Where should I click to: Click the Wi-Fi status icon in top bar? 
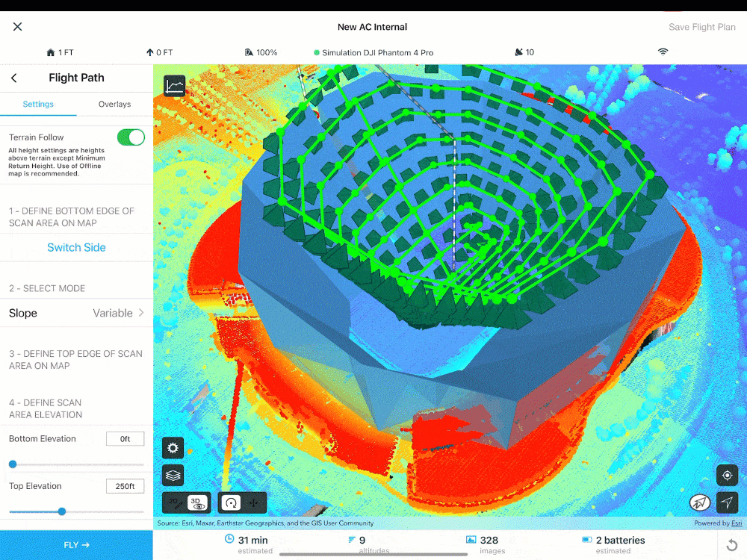(x=663, y=52)
